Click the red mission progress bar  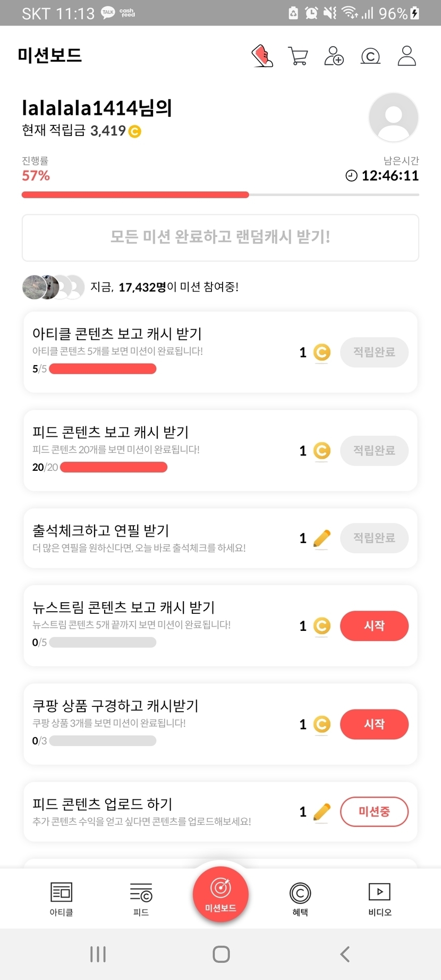pos(135,195)
